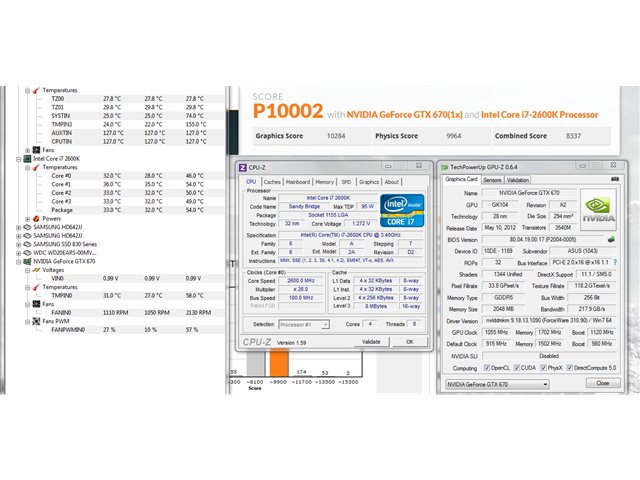Viewport: 640px width, 480px height.
Task: Click the Validate button in CPU-Z
Action: coord(371,342)
